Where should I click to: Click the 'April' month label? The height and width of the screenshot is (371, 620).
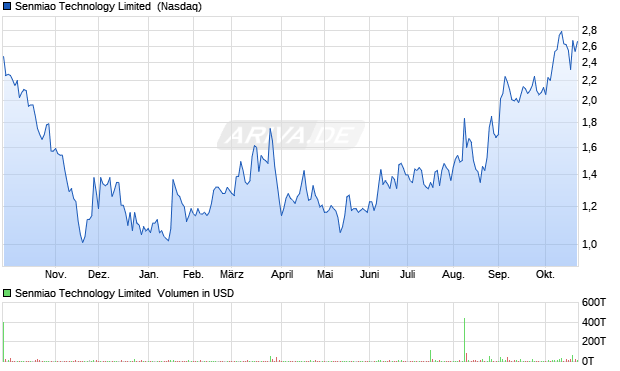(282, 274)
